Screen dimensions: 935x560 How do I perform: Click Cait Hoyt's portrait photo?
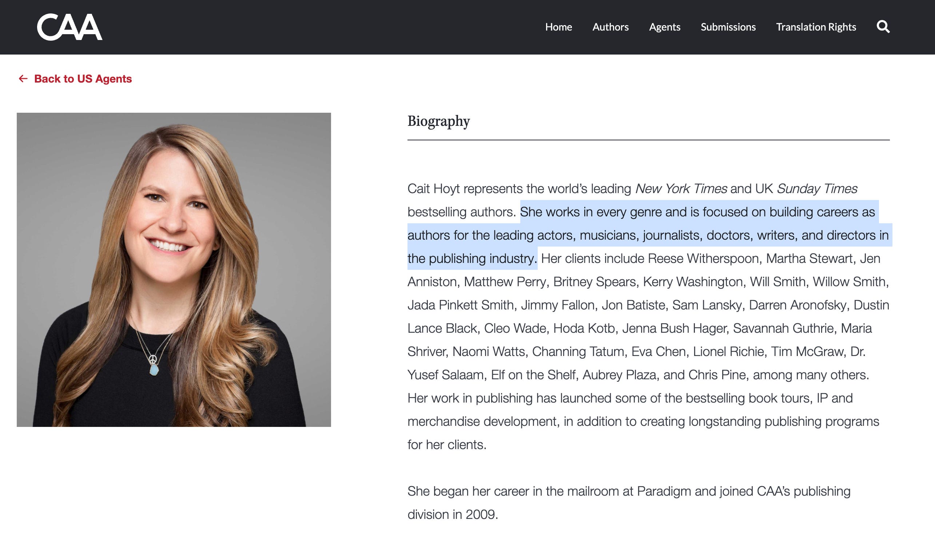click(174, 269)
